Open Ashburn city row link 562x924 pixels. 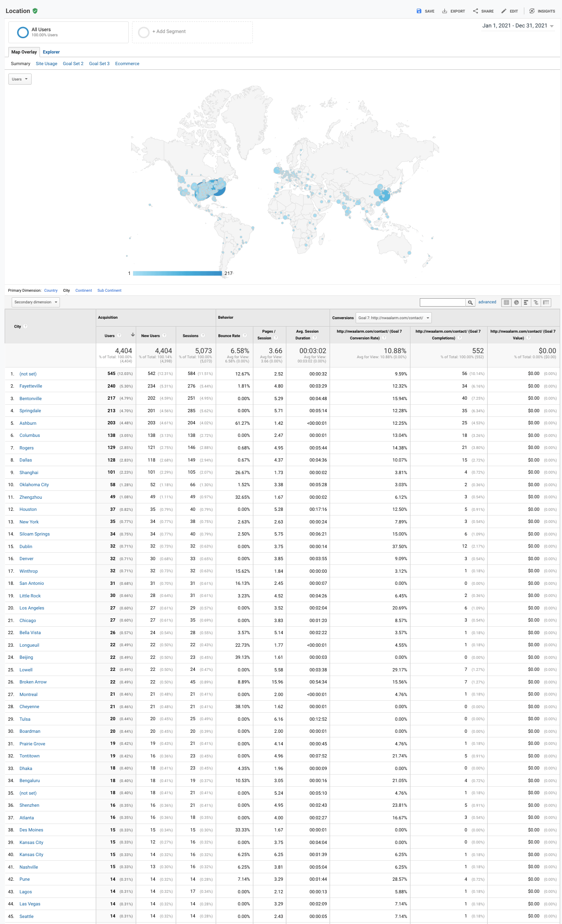tap(28, 423)
